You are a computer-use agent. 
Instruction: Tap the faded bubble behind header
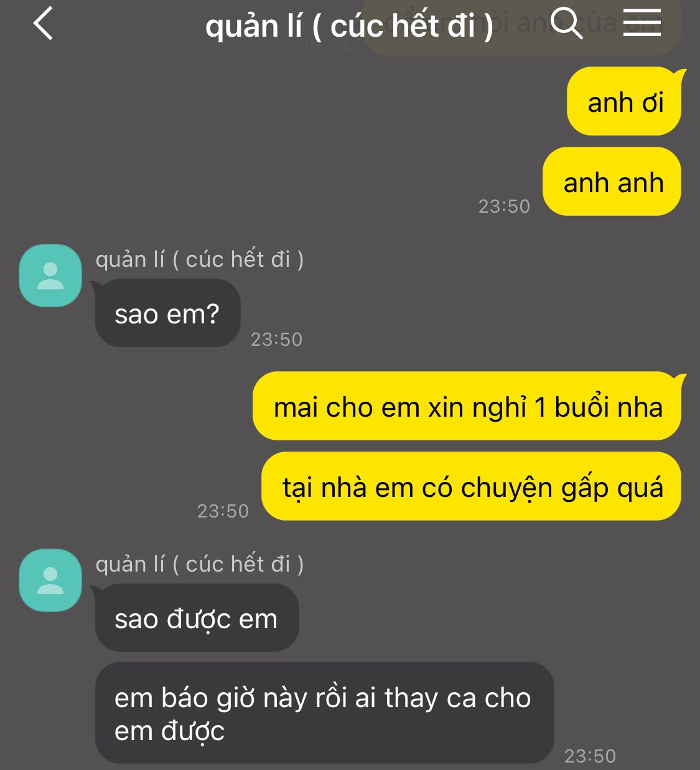pyautogui.click(x=521, y=27)
